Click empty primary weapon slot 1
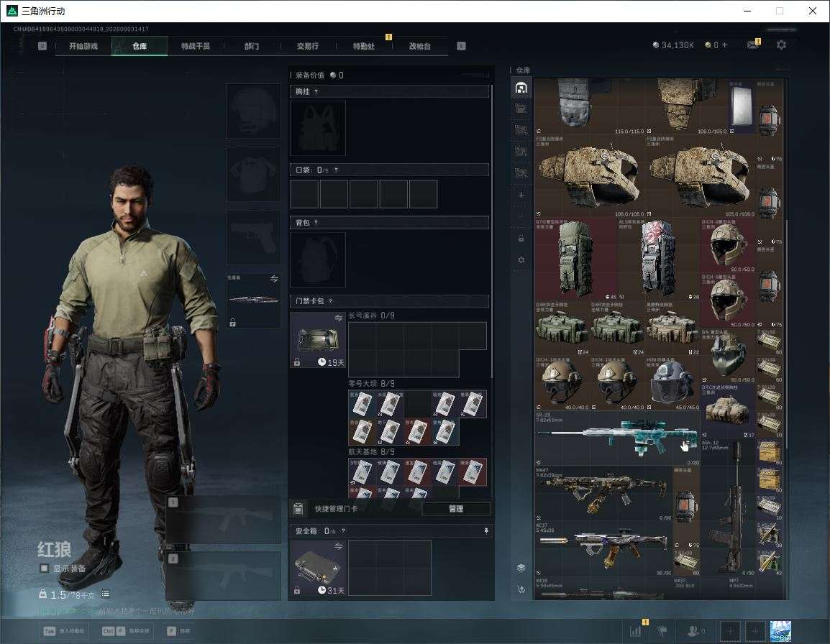 pos(224,519)
